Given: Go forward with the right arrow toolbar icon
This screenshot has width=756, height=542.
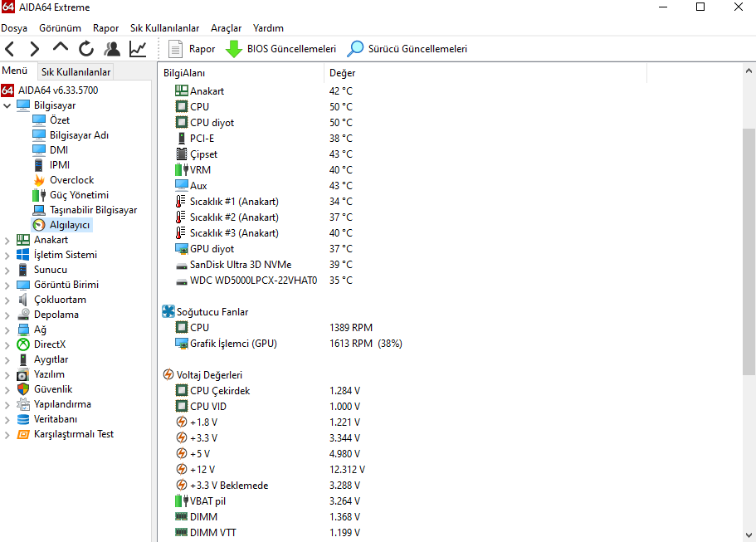Looking at the screenshot, I should (34, 49).
